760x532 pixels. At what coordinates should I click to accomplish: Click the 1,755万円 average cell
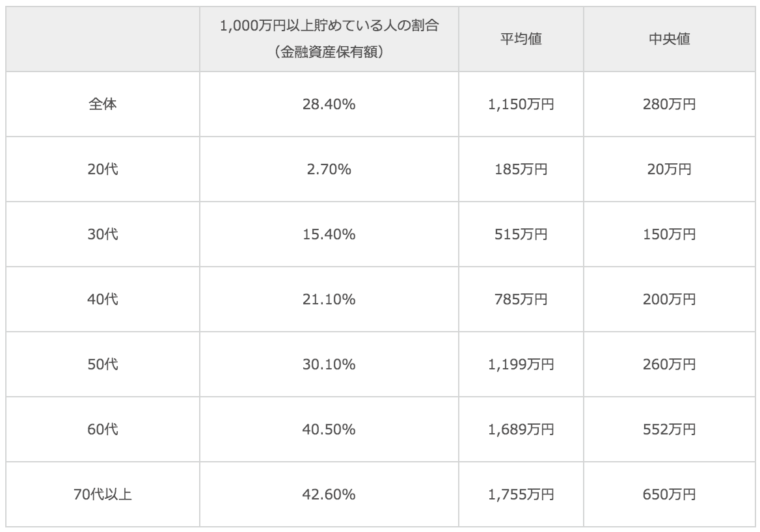tap(521, 494)
